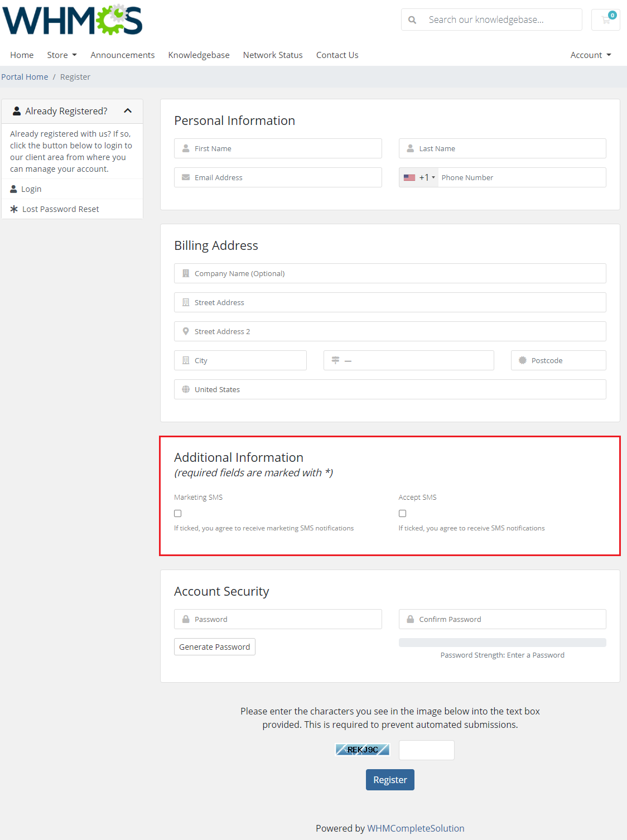Click the Generate Password button

coord(215,646)
